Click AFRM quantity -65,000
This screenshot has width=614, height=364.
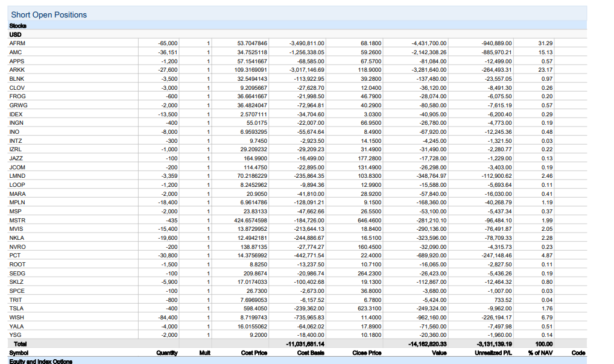tap(168, 43)
